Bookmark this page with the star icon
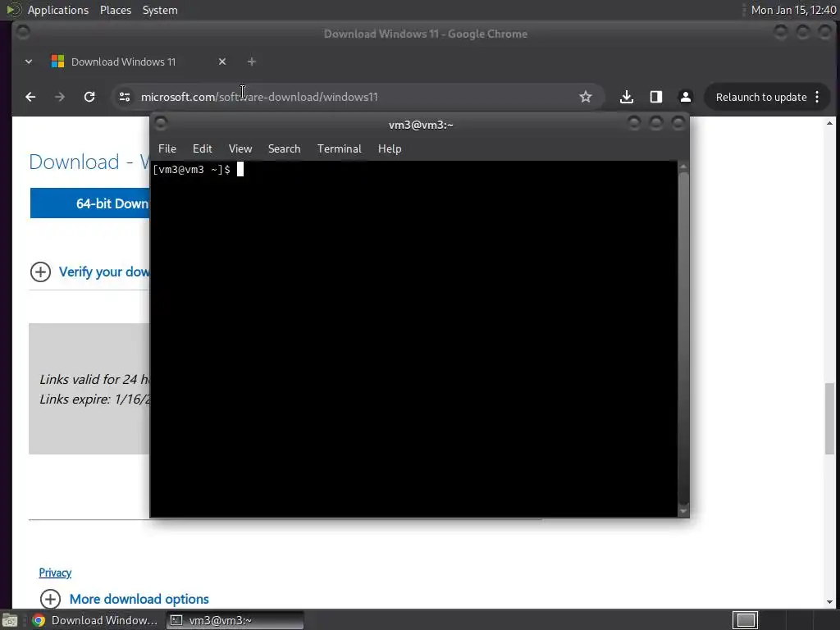Image resolution: width=840 pixels, height=630 pixels. (x=586, y=97)
